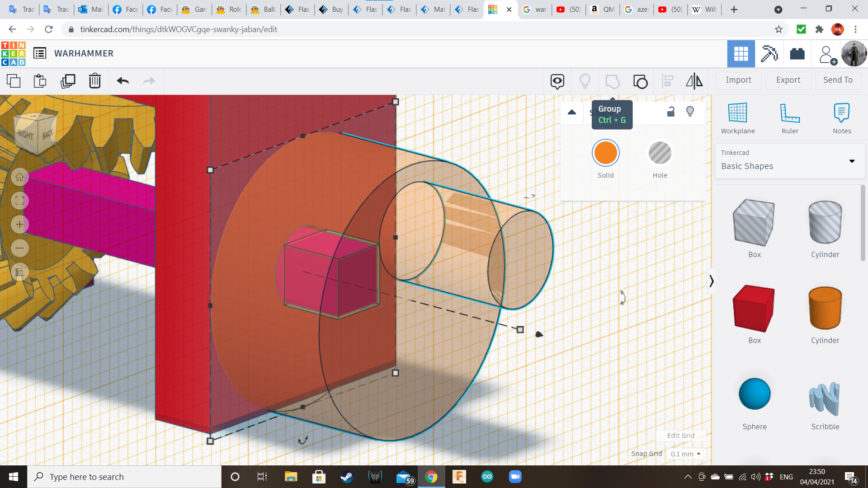Screen dimensions: 868x488
Task: Click the Duplicate and repeat icon
Action: 68,81
